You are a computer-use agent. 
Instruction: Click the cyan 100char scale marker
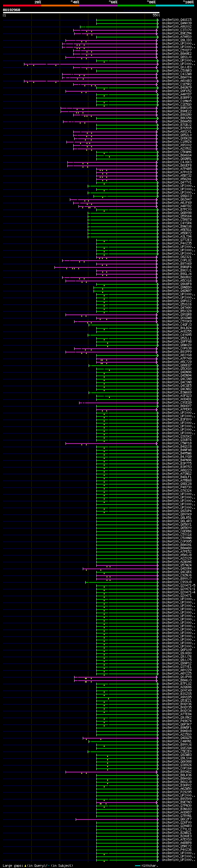tap(137, 866)
